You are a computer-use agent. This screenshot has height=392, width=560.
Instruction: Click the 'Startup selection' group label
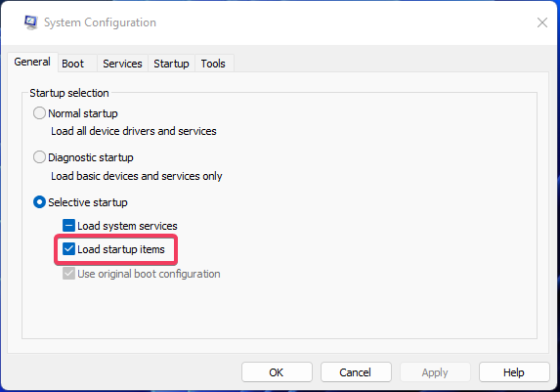pyautogui.click(x=69, y=93)
